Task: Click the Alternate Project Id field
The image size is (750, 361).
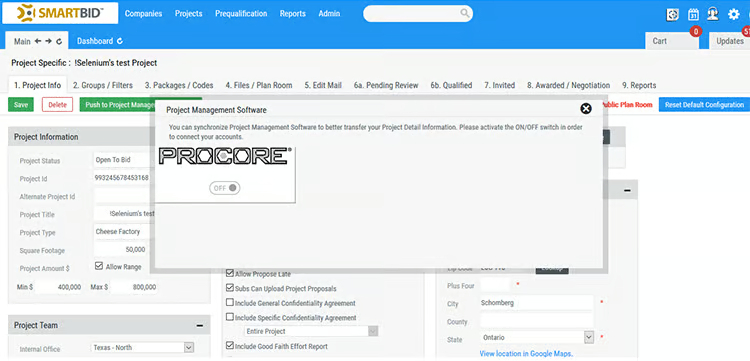Action: point(124,196)
